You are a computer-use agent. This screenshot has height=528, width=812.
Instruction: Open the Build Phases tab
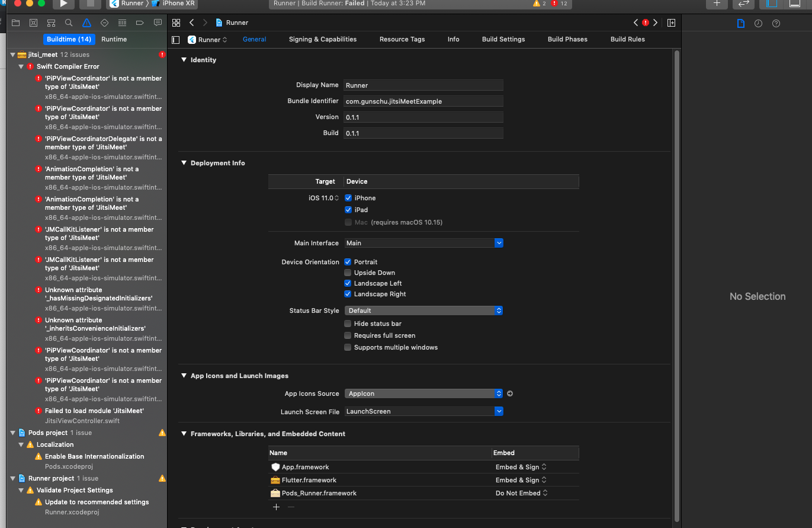tap(567, 39)
